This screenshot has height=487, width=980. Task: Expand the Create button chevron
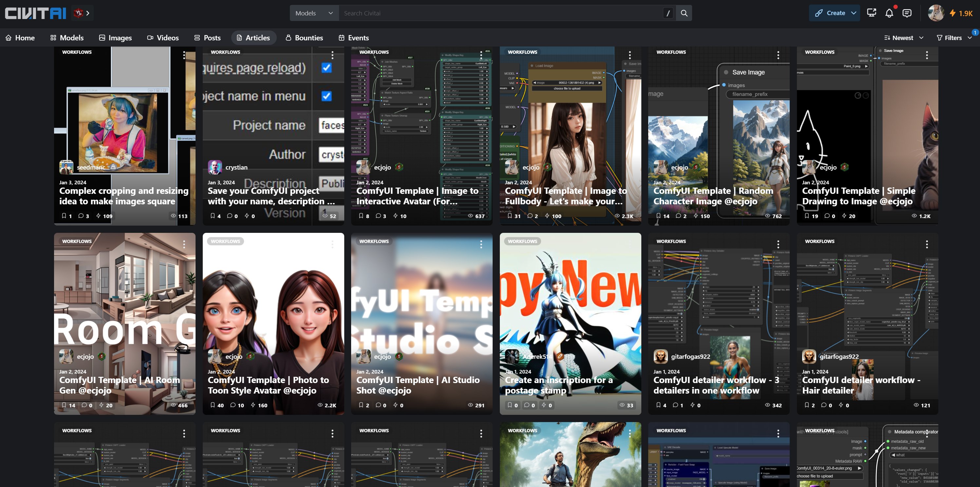point(854,13)
